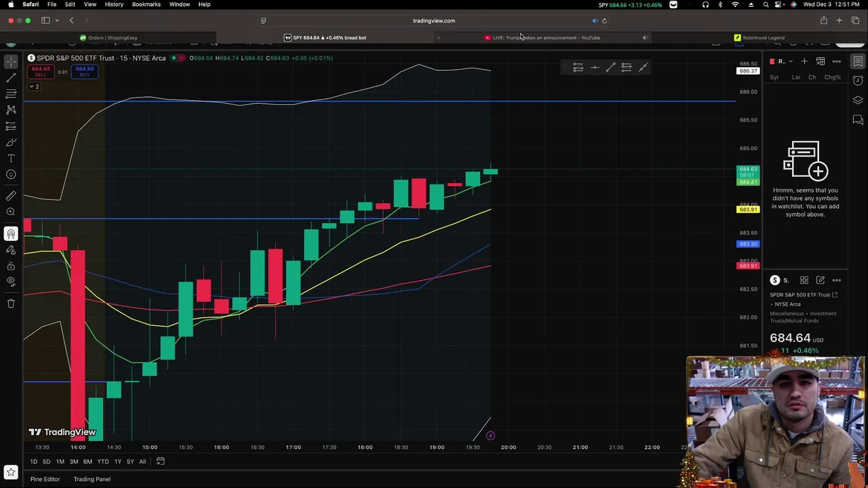
Task: Open Safari File menu
Action: coord(52,4)
